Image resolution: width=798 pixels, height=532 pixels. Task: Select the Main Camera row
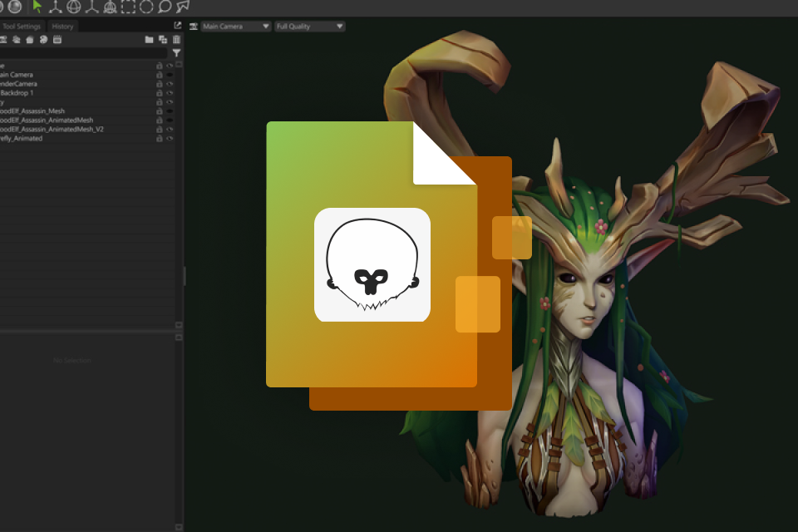click(87, 75)
